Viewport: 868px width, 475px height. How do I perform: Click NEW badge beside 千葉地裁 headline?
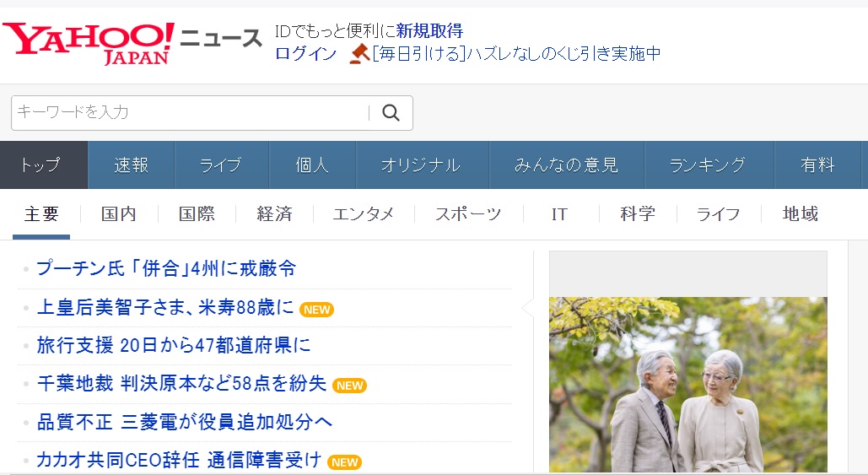(x=349, y=386)
